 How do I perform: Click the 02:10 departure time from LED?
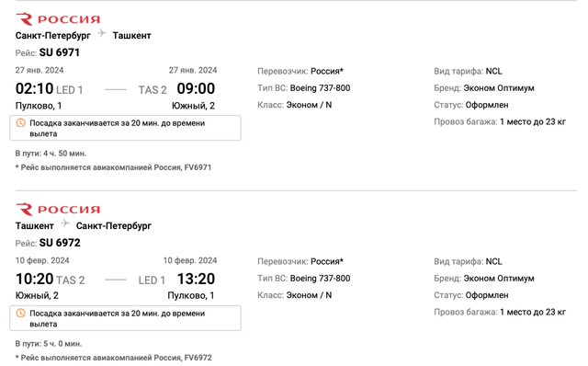(x=35, y=89)
